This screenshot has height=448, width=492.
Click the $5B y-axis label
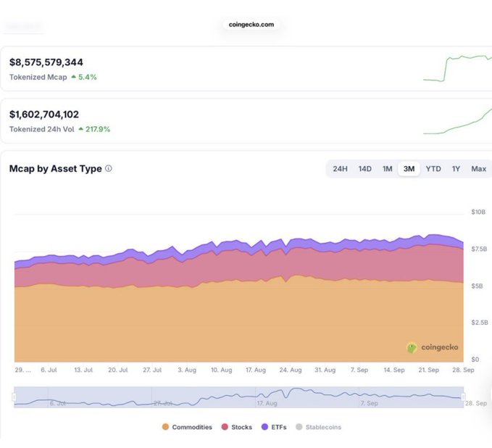pyautogui.click(x=477, y=286)
